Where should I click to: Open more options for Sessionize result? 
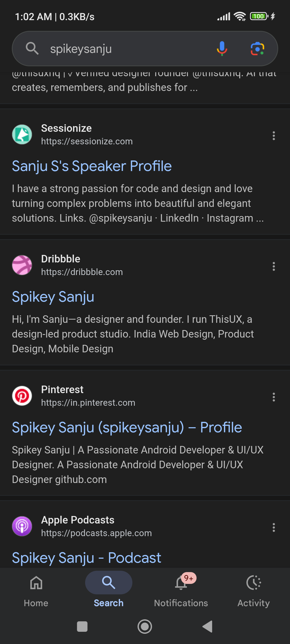pyautogui.click(x=274, y=136)
